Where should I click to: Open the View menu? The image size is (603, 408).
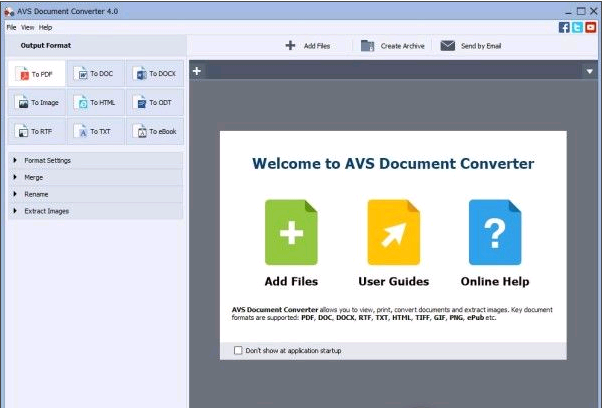point(27,27)
